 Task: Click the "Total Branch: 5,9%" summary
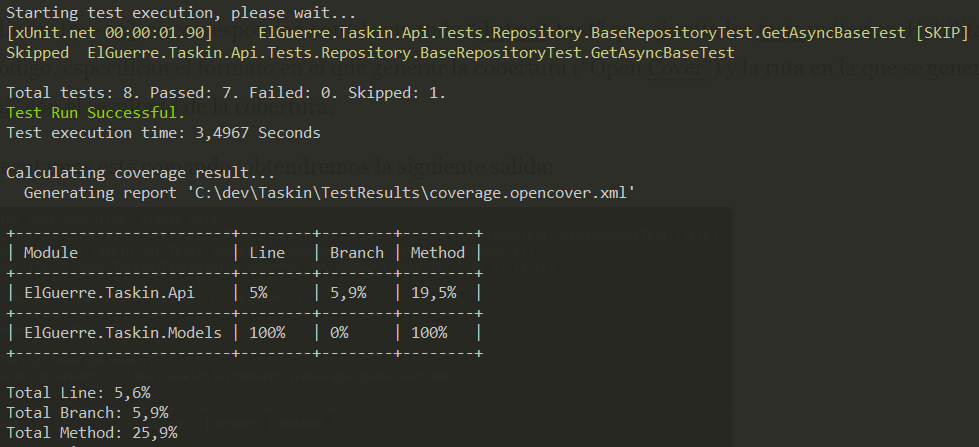pyautogui.click(x=87, y=412)
